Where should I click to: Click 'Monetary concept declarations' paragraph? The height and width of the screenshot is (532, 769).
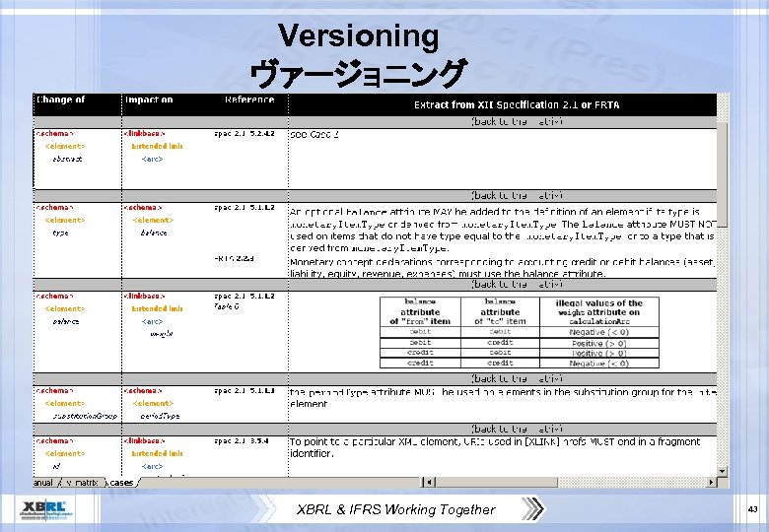[503, 267]
